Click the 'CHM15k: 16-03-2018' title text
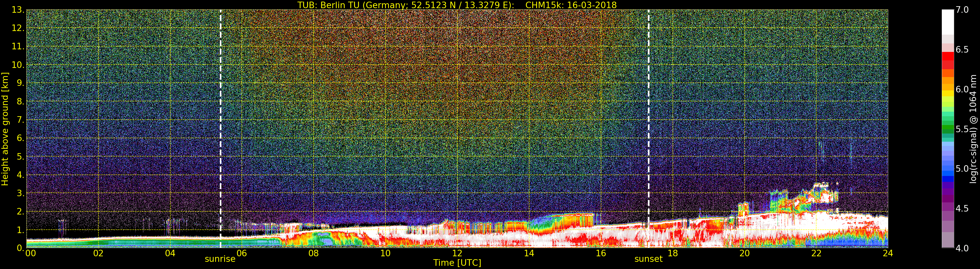This screenshot has width=980, height=269. click(570, 5)
